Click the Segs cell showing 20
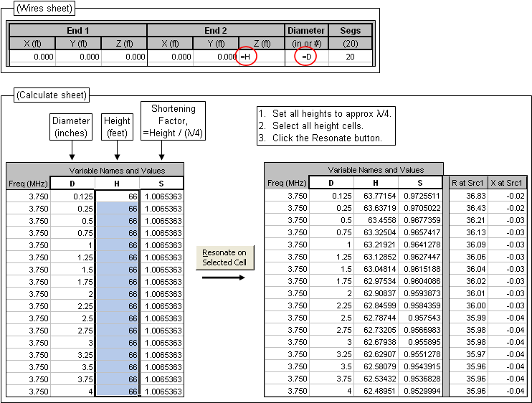This screenshot has height=403, width=532. pos(350,57)
